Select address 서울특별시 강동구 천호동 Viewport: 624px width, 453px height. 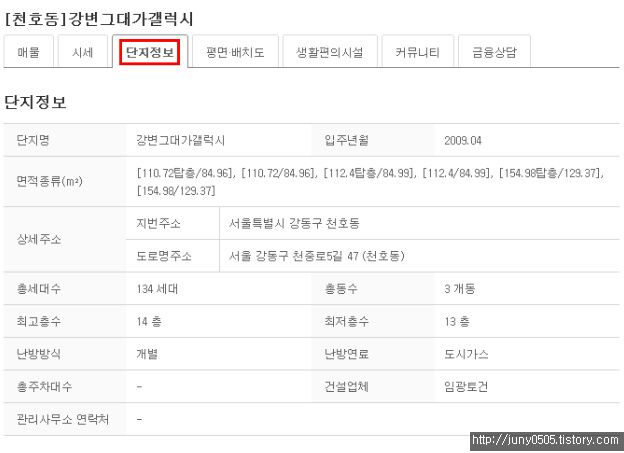coord(294,223)
